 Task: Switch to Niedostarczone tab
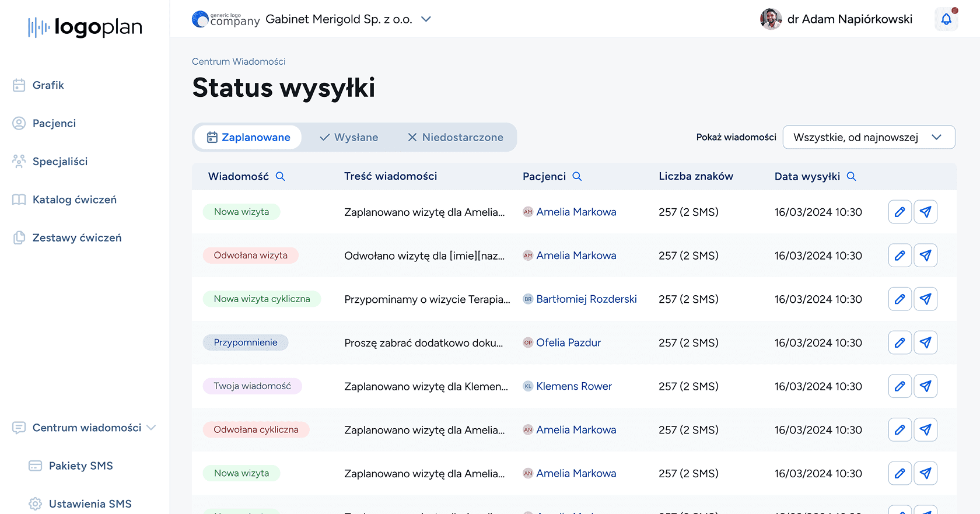pyautogui.click(x=455, y=137)
